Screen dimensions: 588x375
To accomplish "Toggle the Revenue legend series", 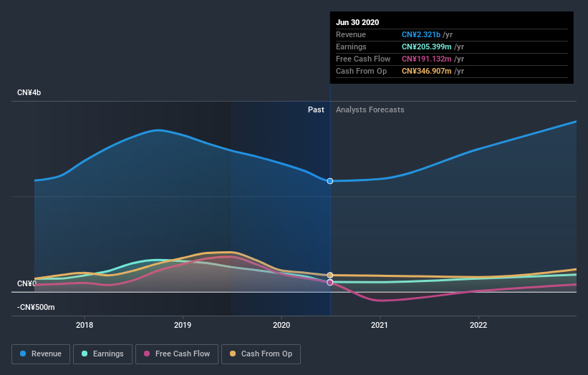I will (x=41, y=354).
